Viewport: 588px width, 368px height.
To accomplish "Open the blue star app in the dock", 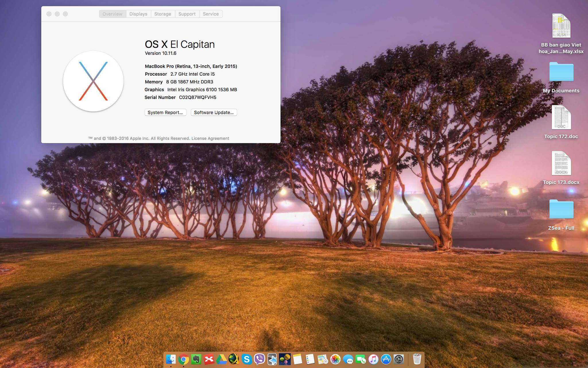I will point(272,359).
